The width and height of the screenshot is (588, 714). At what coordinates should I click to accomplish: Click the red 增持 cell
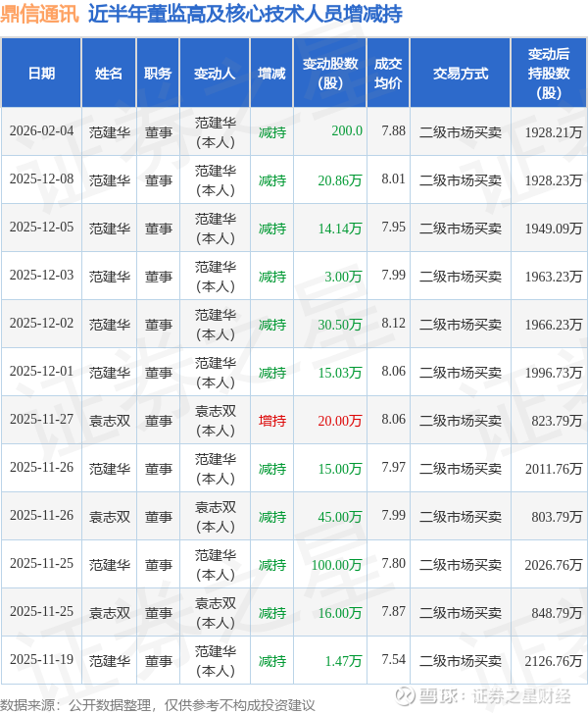click(x=272, y=421)
